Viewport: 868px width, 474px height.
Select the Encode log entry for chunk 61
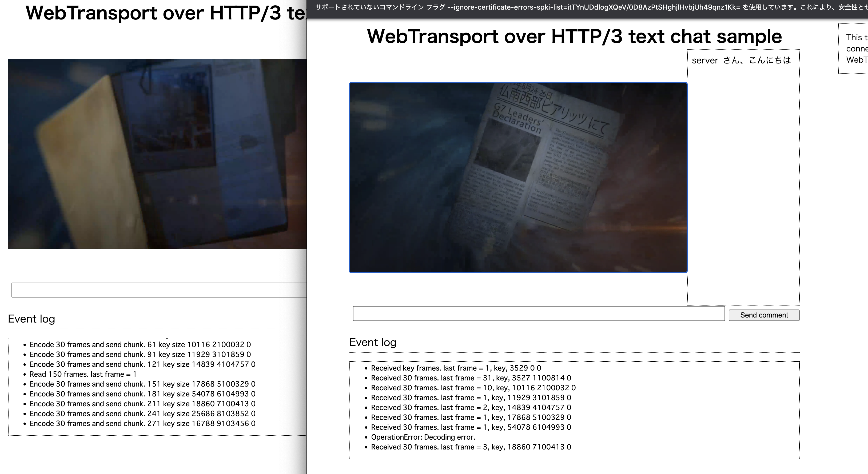point(140,344)
